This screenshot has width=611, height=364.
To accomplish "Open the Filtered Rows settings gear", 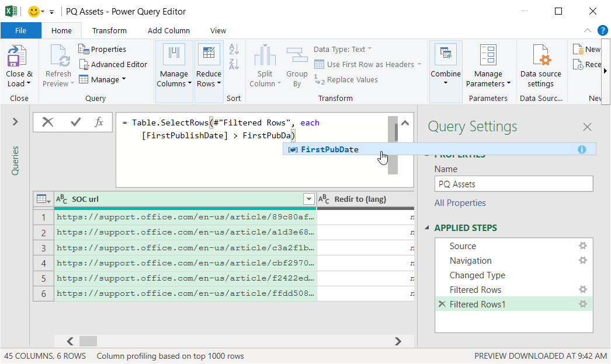I will (582, 289).
